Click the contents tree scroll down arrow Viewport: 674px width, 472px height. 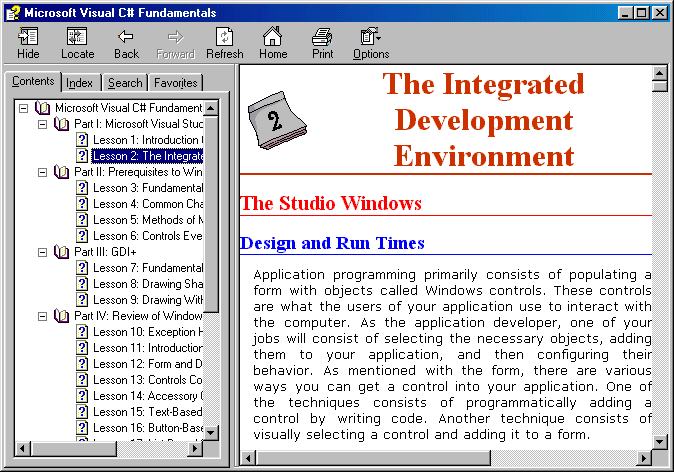211,432
